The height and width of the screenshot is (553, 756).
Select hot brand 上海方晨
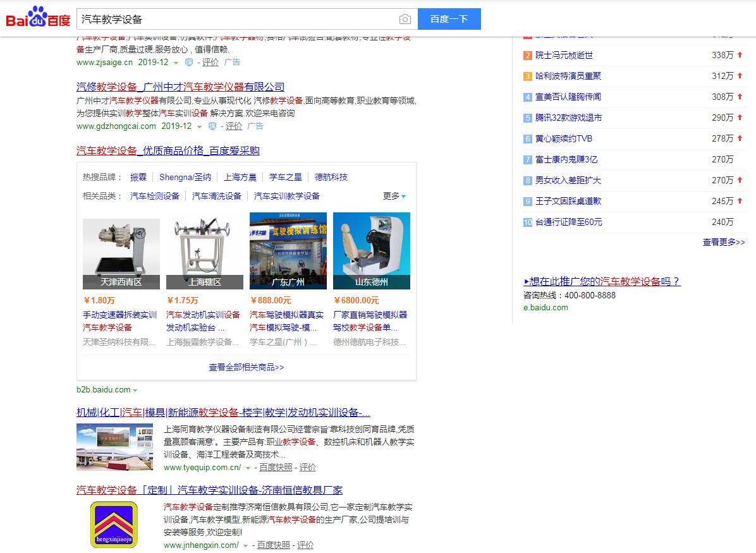[240, 177]
